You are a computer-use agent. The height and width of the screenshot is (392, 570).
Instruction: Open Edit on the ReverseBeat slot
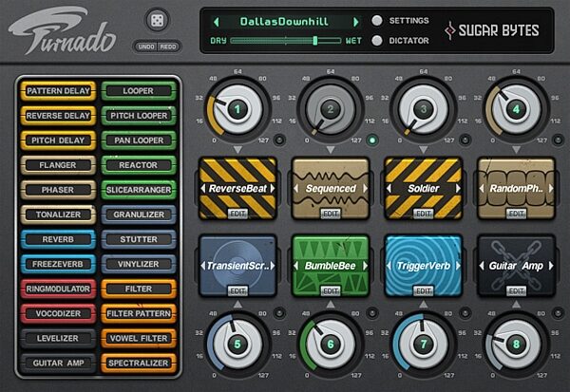[x=237, y=214]
